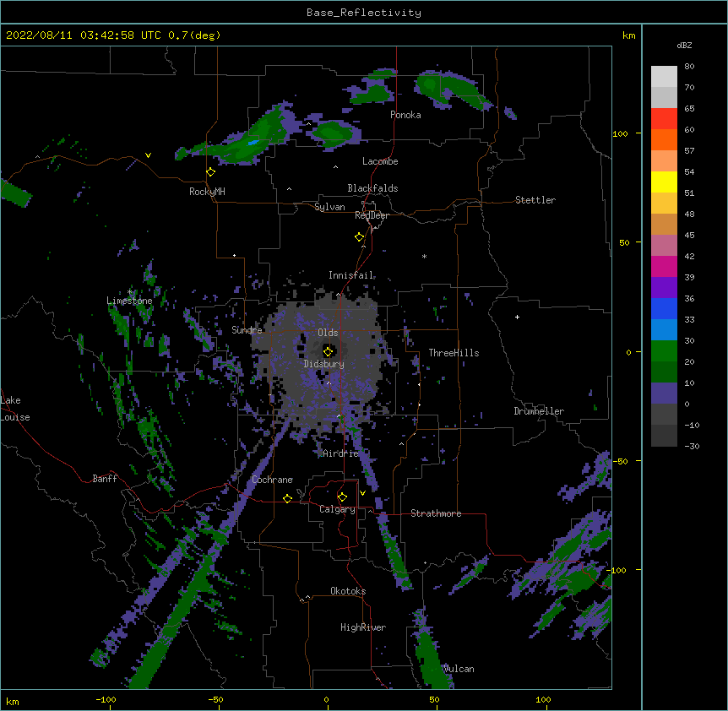Select the Limestone map label
Image resolution: width=728 pixels, height=711 pixels.
[129, 301]
